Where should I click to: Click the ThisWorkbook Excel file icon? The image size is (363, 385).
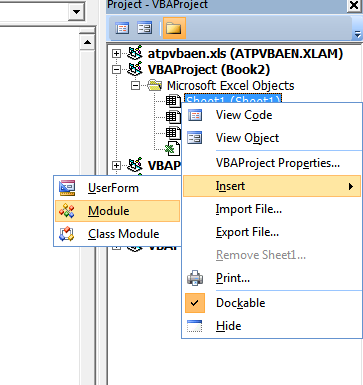click(x=173, y=148)
